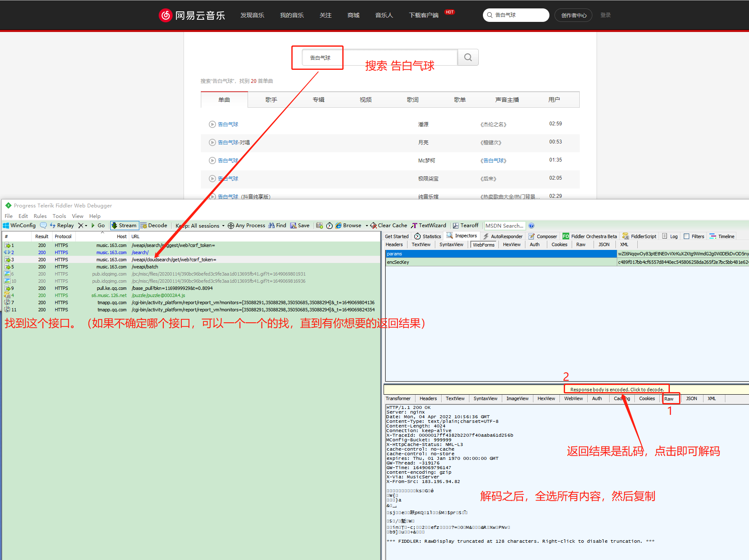The height and width of the screenshot is (560, 749).
Task: Sort sessions by the Host column header
Action: click(102, 236)
